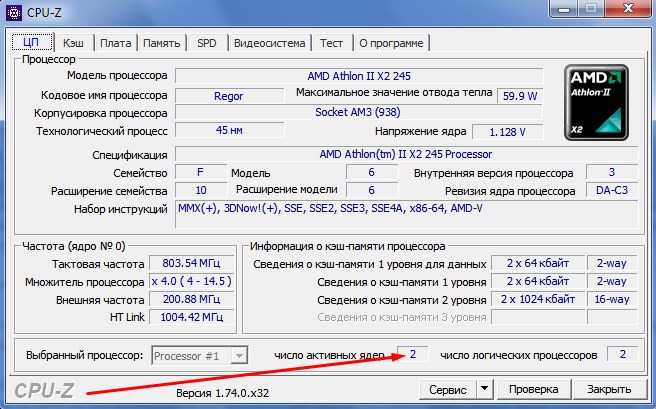The width and height of the screenshot is (656, 409).
Task: Click the CPU-Z title bar icon
Action: [x=12, y=11]
